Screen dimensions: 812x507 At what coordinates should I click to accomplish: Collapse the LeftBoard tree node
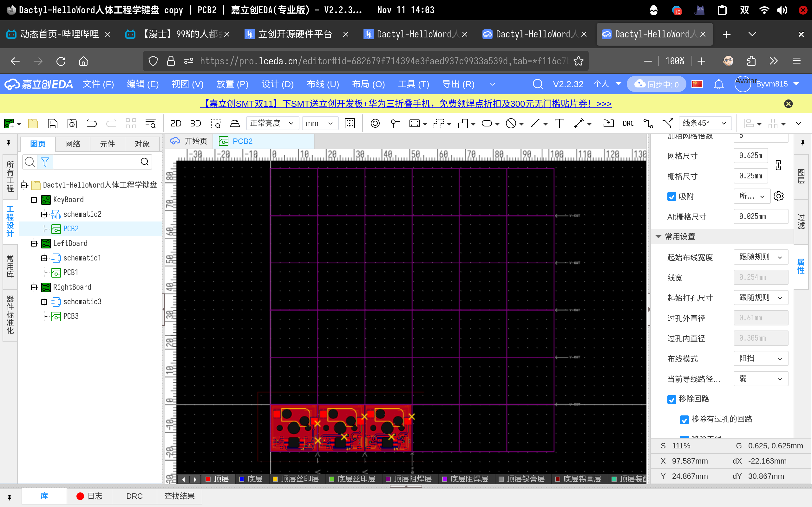click(34, 243)
